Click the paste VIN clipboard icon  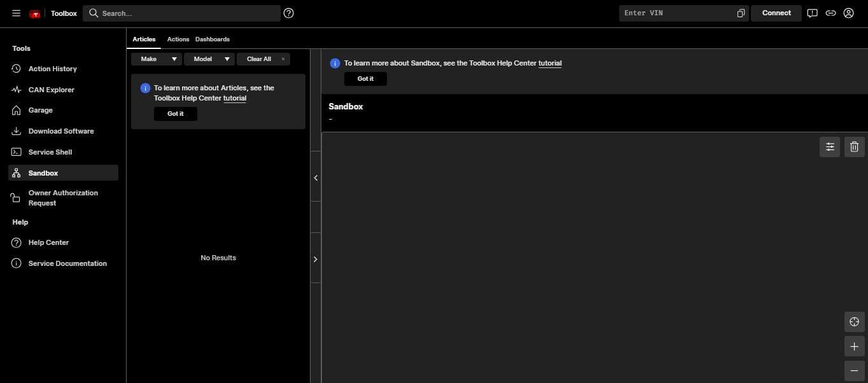click(x=741, y=13)
